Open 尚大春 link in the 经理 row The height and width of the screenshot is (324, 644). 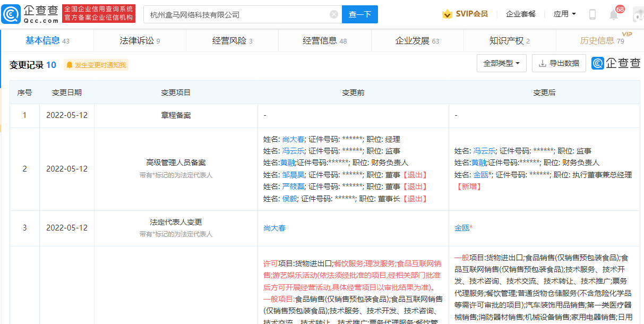293,139
